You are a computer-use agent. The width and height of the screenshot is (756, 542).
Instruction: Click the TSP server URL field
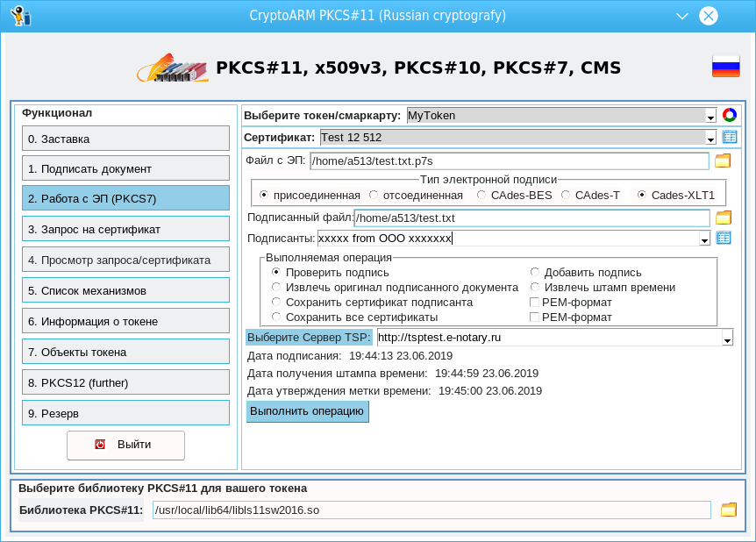click(549, 338)
